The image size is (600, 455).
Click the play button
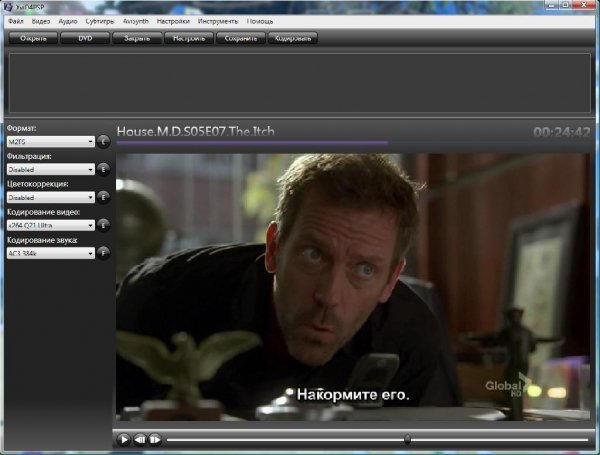(x=124, y=439)
